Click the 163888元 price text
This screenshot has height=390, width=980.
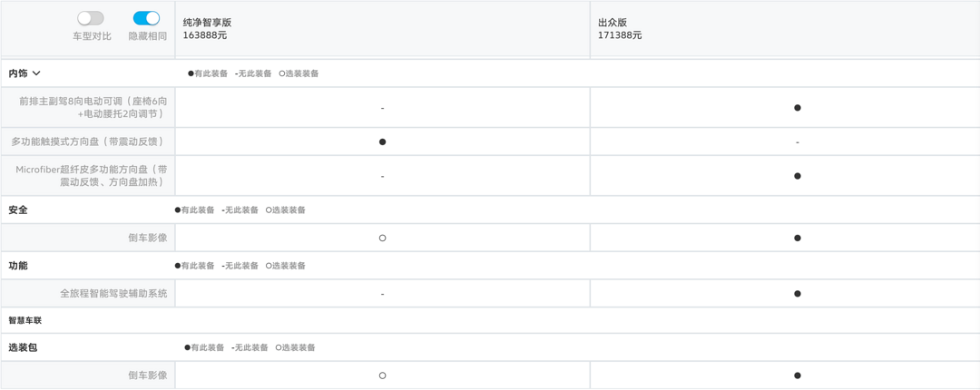[205, 35]
